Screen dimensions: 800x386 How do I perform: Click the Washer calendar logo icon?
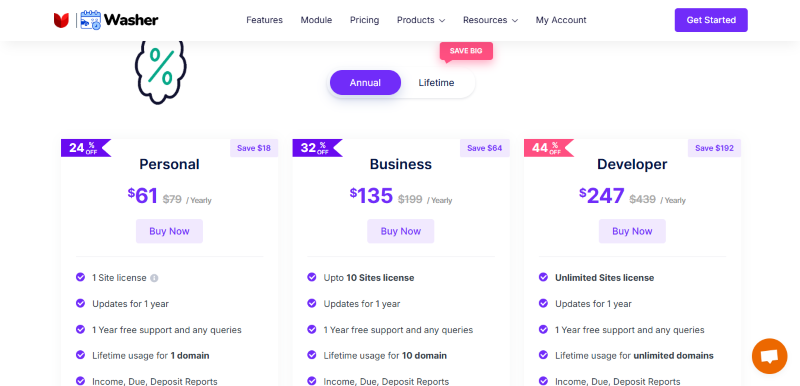90,20
